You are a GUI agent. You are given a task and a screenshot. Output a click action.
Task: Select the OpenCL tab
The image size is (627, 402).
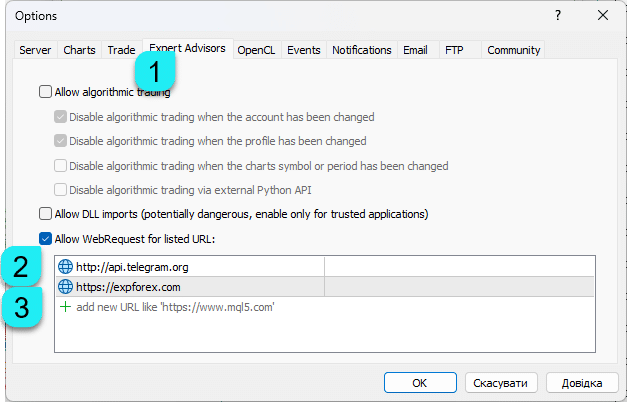click(x=257, y=50)
